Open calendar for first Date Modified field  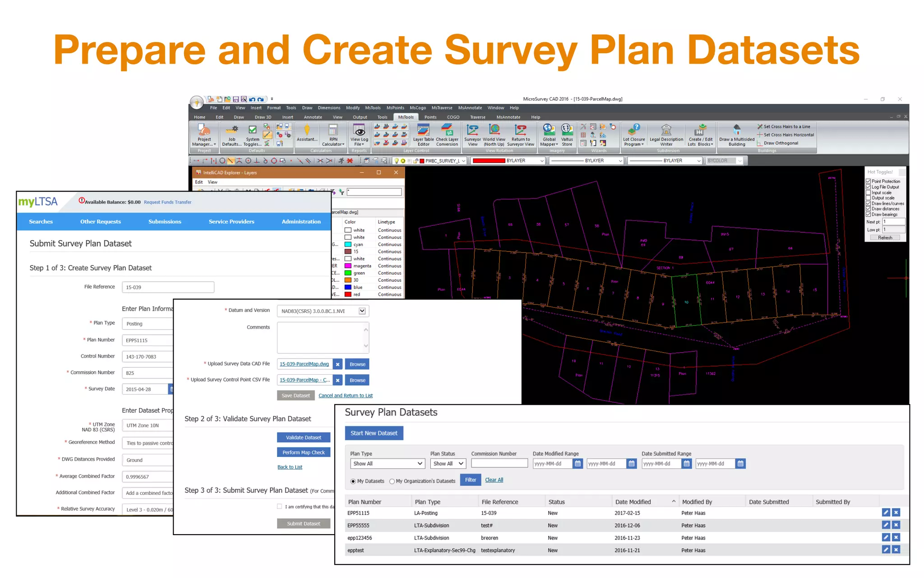tap(577, 464)
